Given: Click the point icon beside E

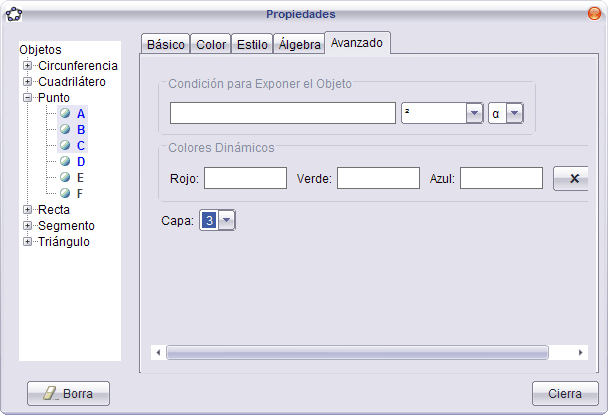Looking at the screenshot, I should click(64, 177).
